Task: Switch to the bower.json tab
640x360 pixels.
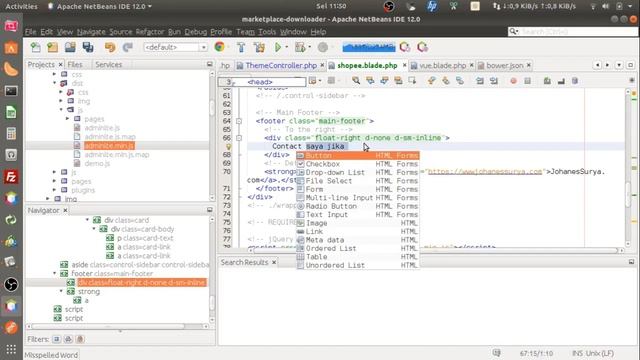Action: 504,65
